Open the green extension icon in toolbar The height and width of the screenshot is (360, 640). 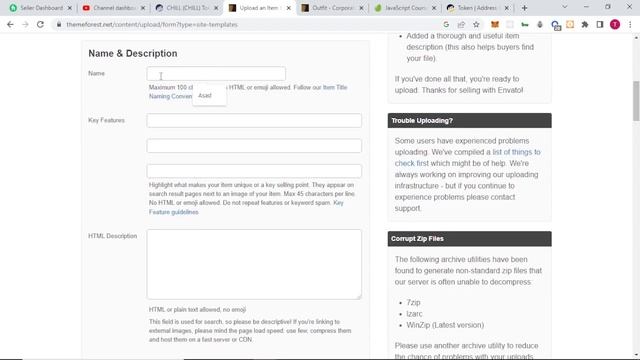point(525,24)
